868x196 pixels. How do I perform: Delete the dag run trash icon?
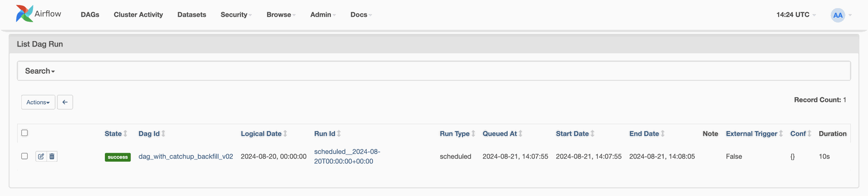coord(52,156)
